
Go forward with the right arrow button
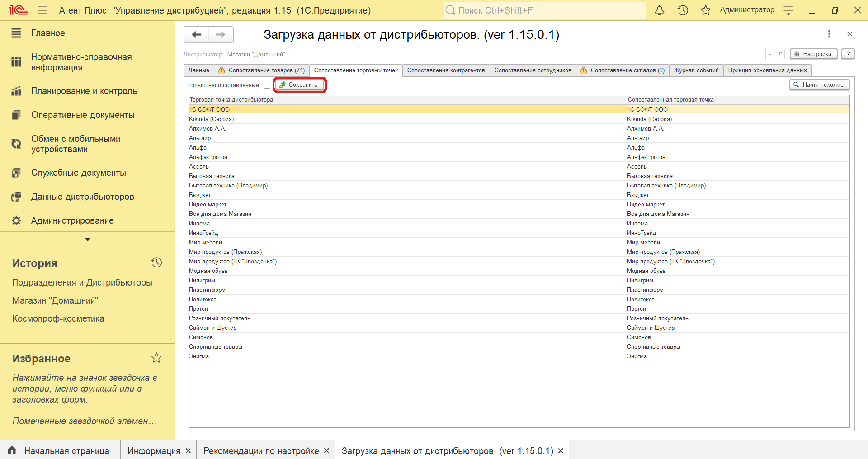(x=221, y=34)
